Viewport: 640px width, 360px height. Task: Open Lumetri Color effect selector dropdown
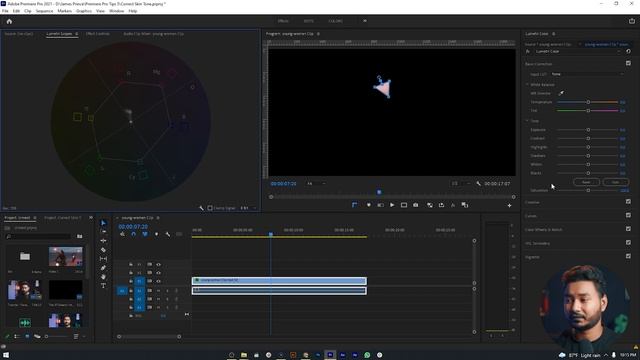[x=578, y=51]
